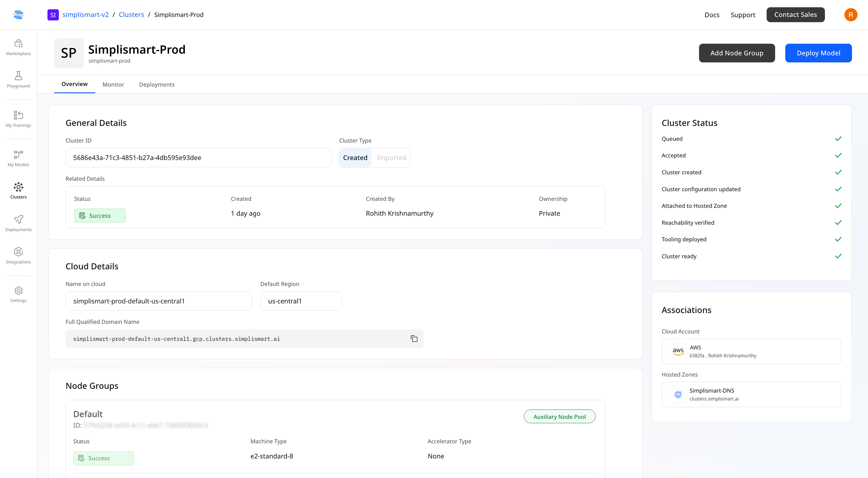Image resolution: width=868 pixels, height=478 pixels.
Task: Click the Deploy Model button
Action: pos(818,53)
